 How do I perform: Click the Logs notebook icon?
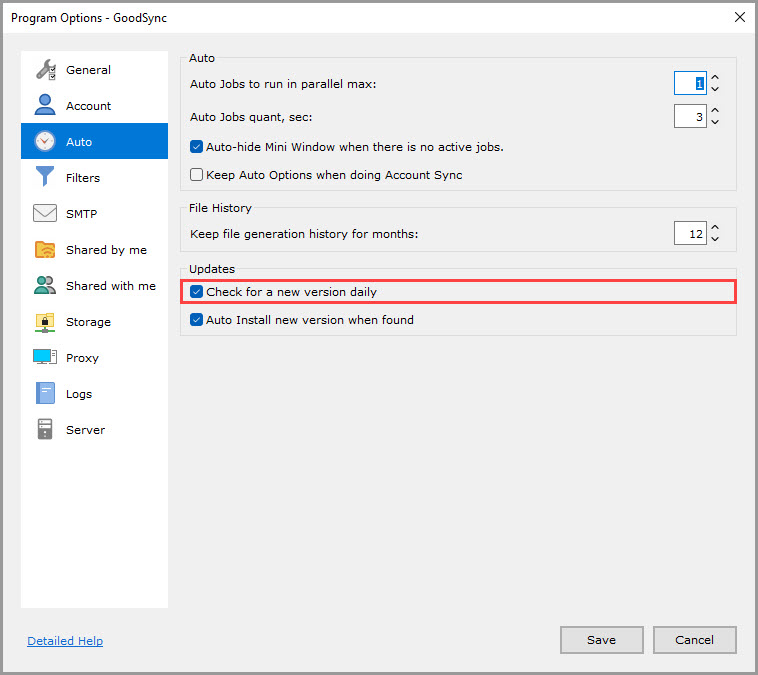pos(45,393)
